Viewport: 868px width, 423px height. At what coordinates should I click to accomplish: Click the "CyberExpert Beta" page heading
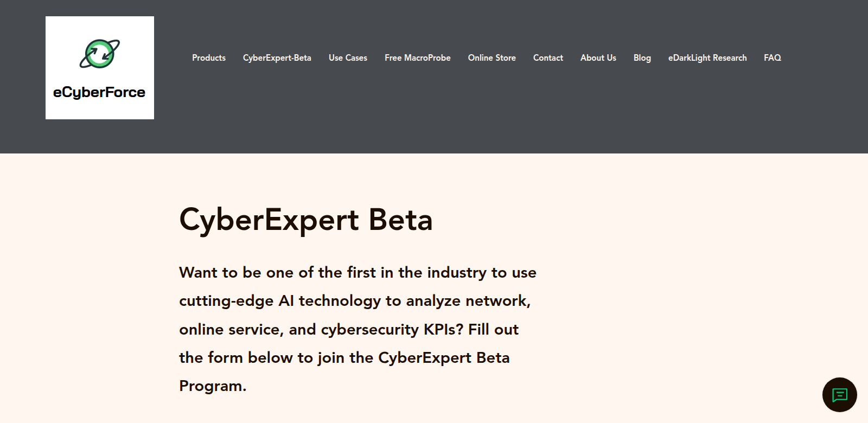[306, 220]
